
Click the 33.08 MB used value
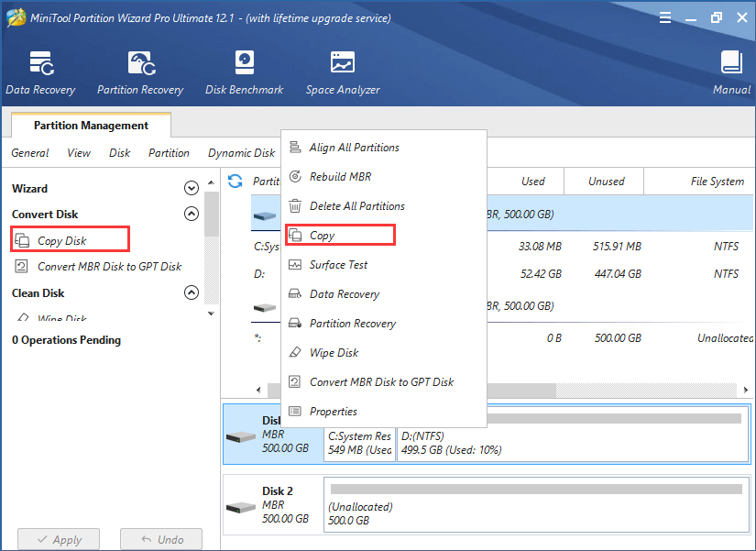click(540, 246)
